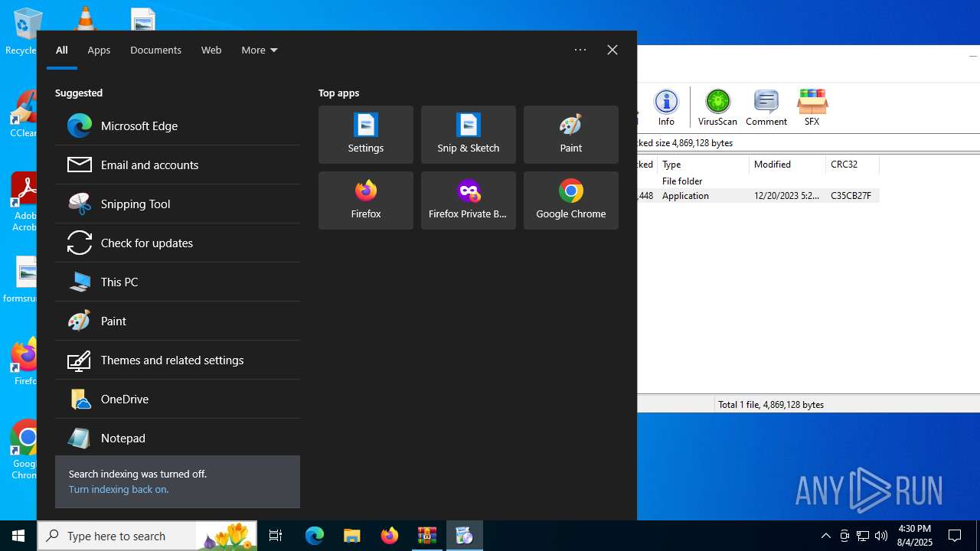Select the File folder row in WinRAR
Screen dimensions: 980x551
758,181
